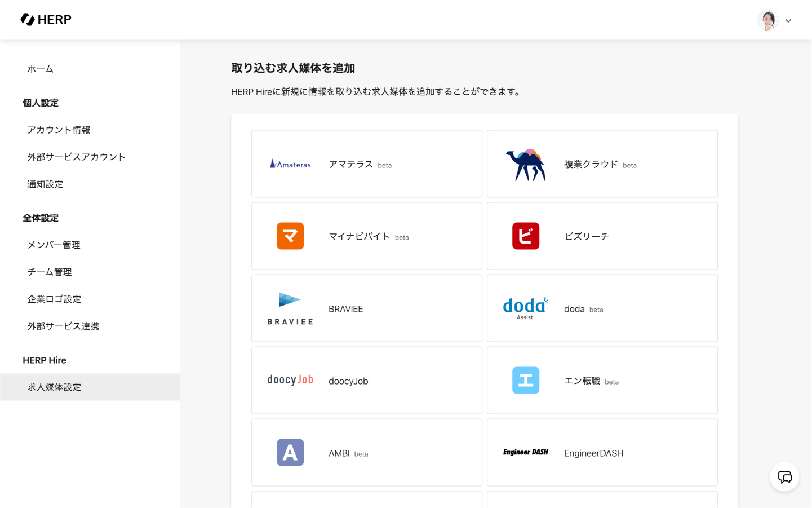Viewport: 812px width, 508px height.
Task: Click the Amateras logo
Action: 290,164
